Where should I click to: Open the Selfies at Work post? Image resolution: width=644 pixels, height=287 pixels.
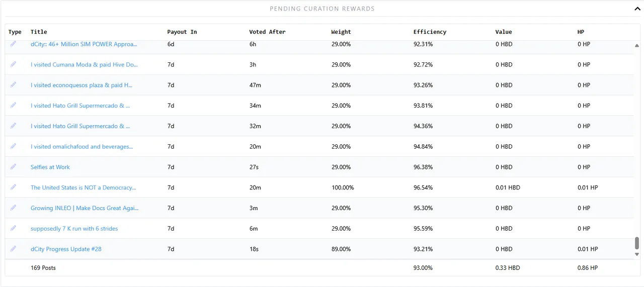(50, 167)
